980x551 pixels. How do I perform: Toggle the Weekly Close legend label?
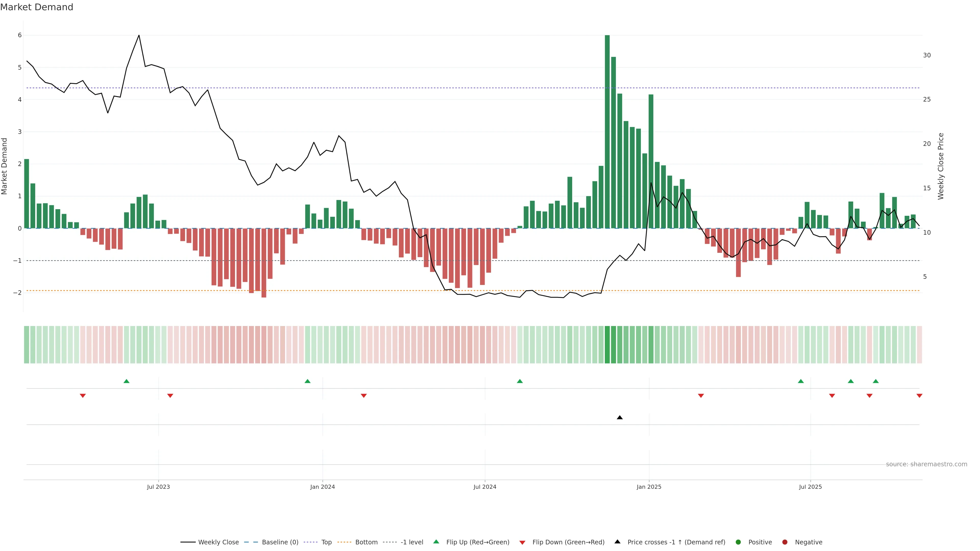[218, 542]
